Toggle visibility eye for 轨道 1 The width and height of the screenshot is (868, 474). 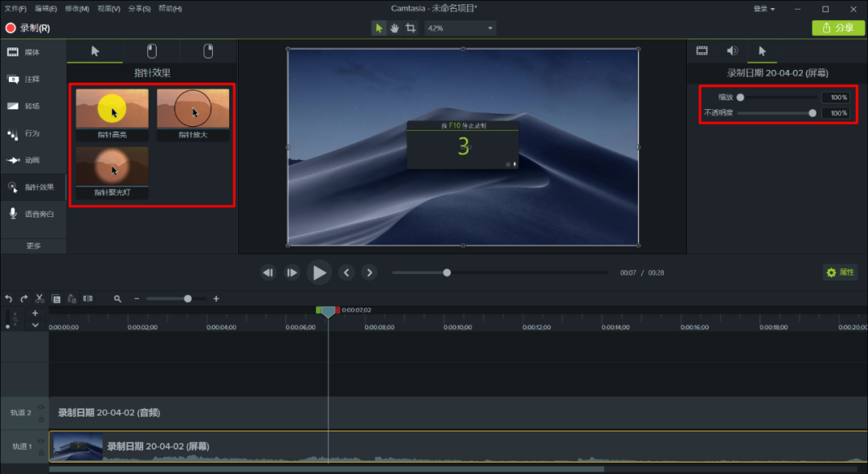[41, 441]
